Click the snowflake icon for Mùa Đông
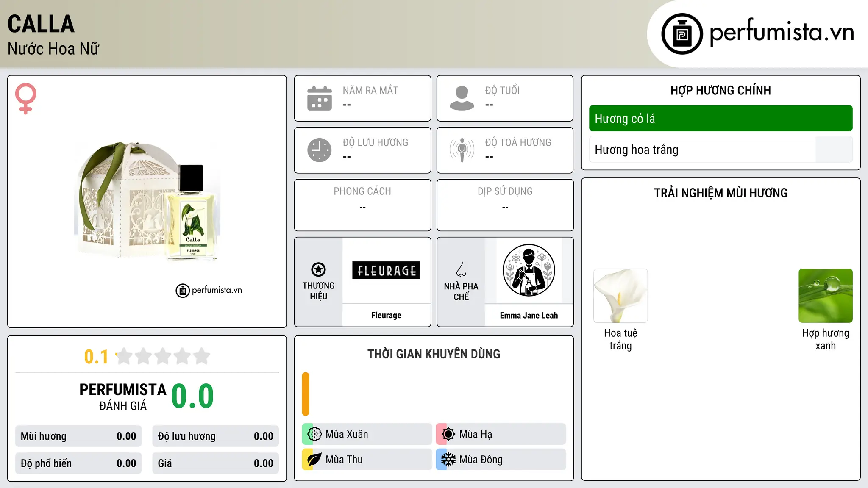The height and width of the screenshot is (488, 868). [448, 460]
